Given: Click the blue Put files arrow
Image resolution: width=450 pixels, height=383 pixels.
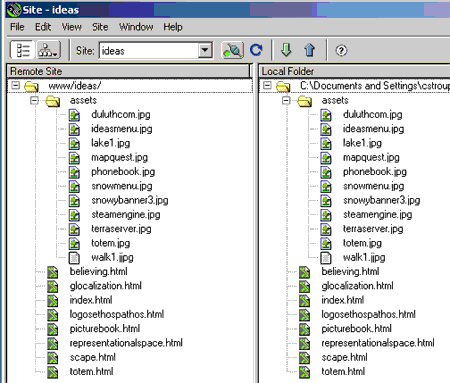Looking at the screenshot, I should point(310,50).
